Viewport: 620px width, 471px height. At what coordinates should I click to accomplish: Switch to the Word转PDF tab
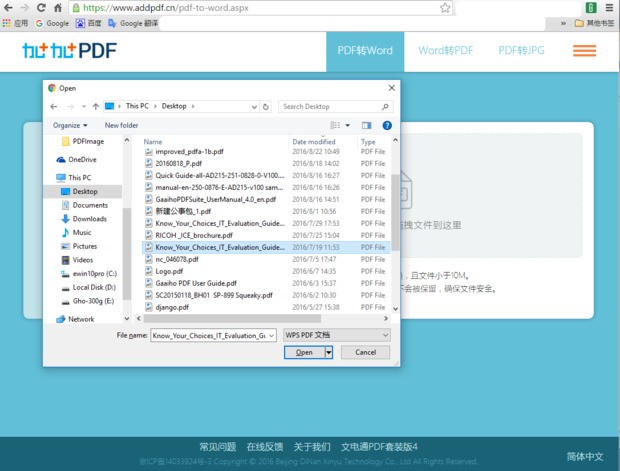click(x=446, y=51)
